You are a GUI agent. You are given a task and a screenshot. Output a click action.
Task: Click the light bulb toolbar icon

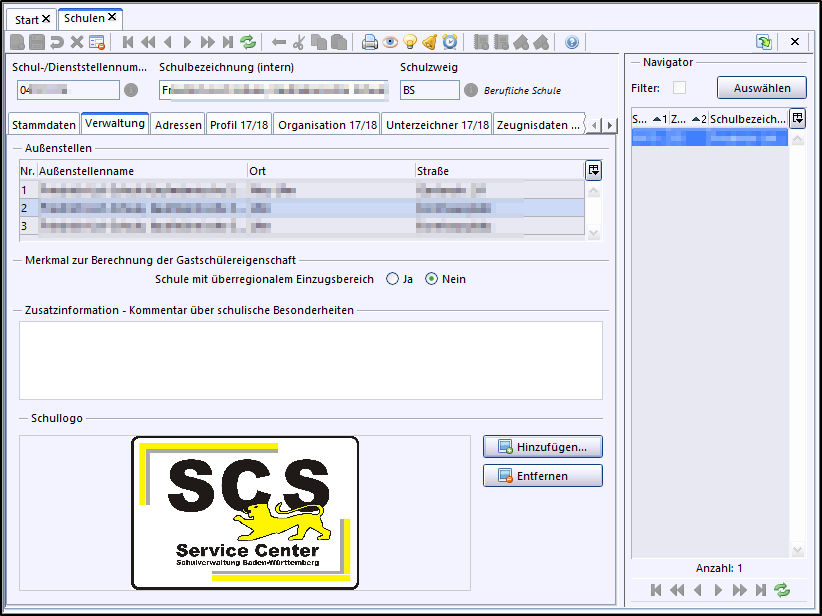409,42
